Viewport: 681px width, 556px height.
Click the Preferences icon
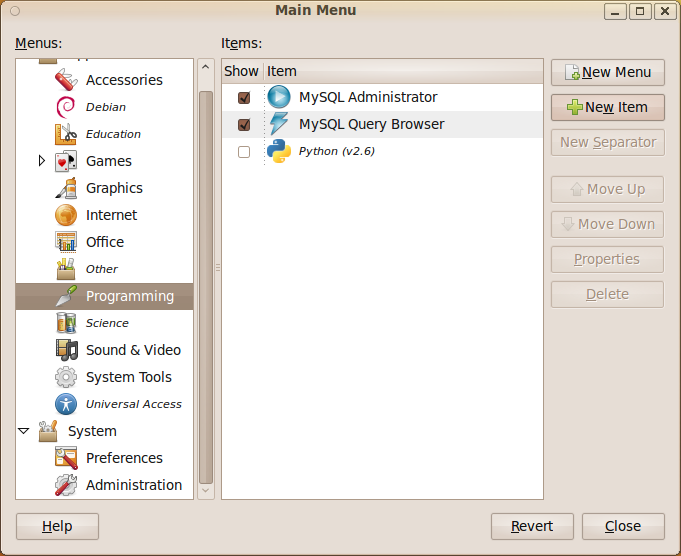pyautogui.click(x=66, y=458)
